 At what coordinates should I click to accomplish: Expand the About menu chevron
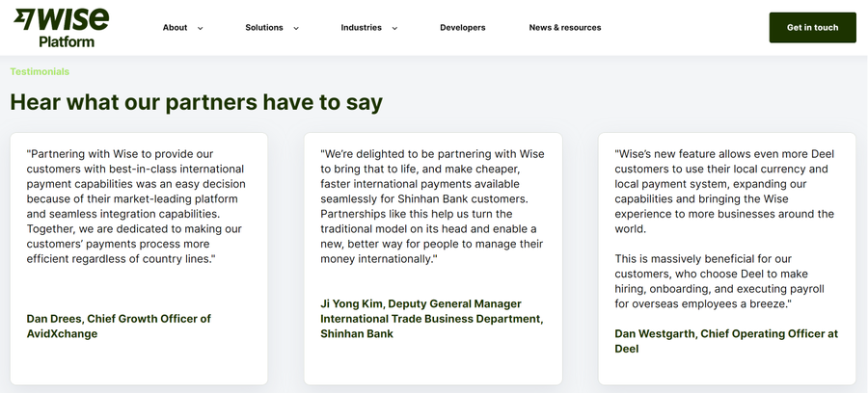point(201,28)
